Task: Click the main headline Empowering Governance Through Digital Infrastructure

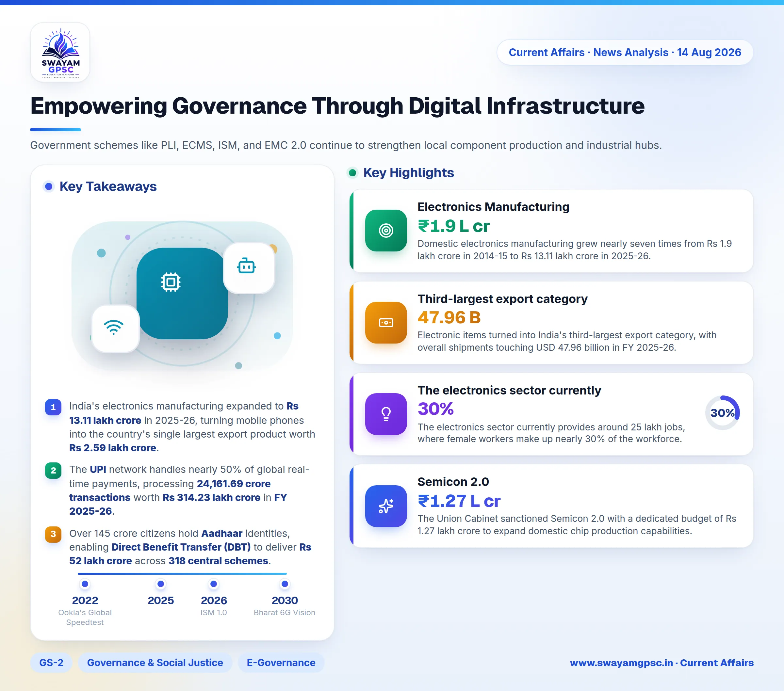Action: click(x=337, y=106)
